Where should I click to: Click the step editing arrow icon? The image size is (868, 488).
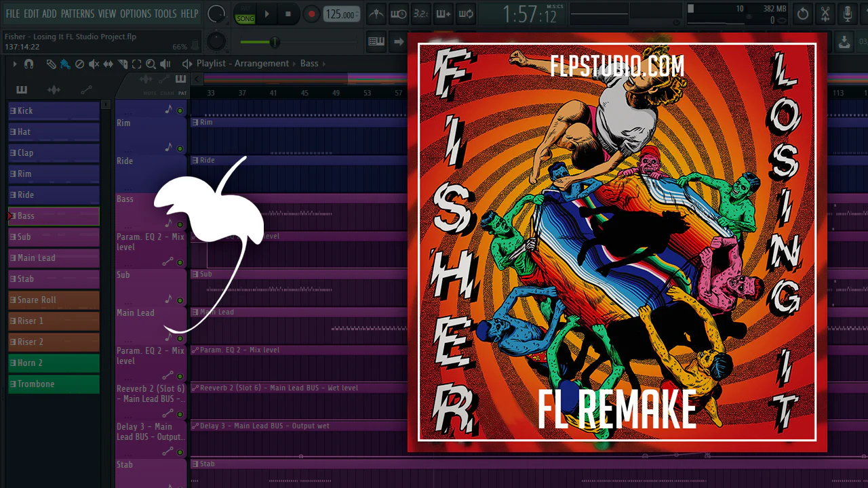pyautogui.click(x=398, y=41)
